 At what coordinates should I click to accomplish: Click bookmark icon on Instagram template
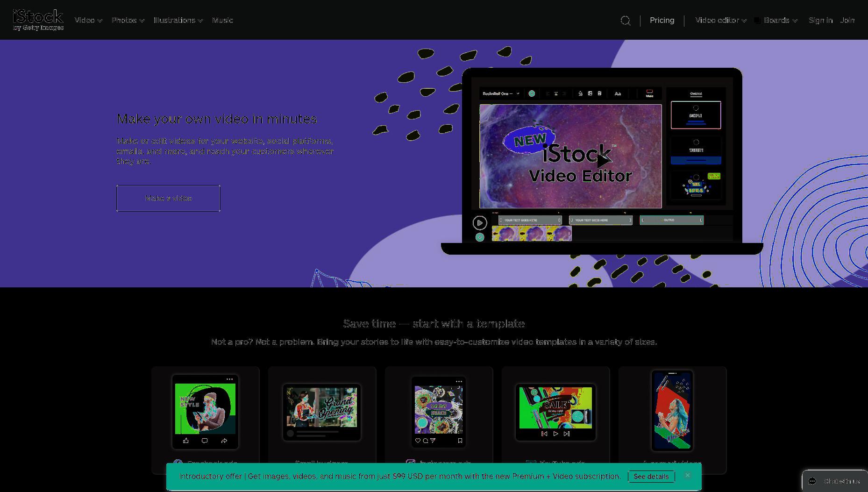(x=460, y=441)
